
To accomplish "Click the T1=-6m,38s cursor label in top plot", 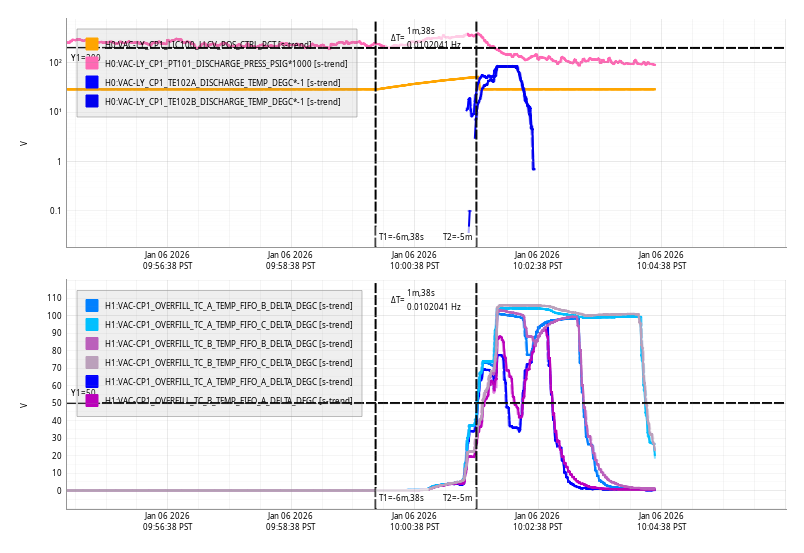I will pos(401,237).
